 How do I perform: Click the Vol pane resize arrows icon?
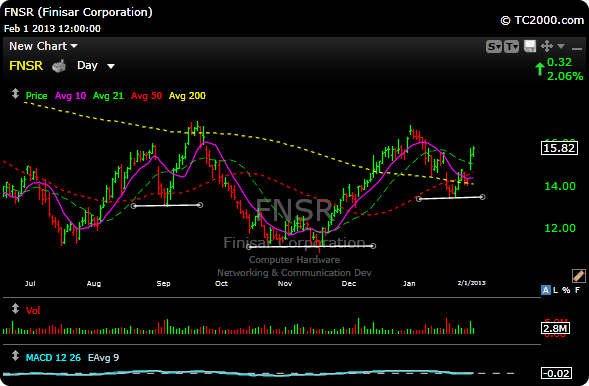click(15, 309)
